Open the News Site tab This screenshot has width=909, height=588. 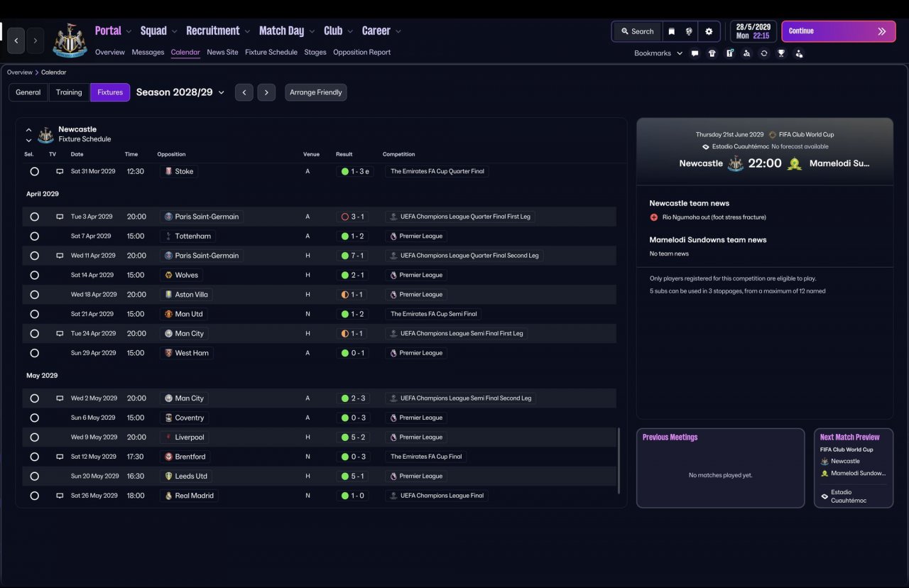[x=222, y=53]
